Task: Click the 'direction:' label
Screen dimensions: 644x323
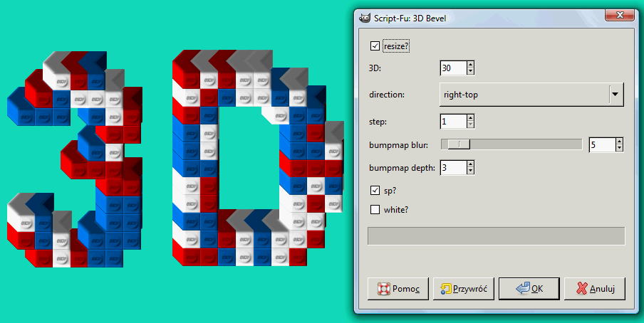Action: 387,95
